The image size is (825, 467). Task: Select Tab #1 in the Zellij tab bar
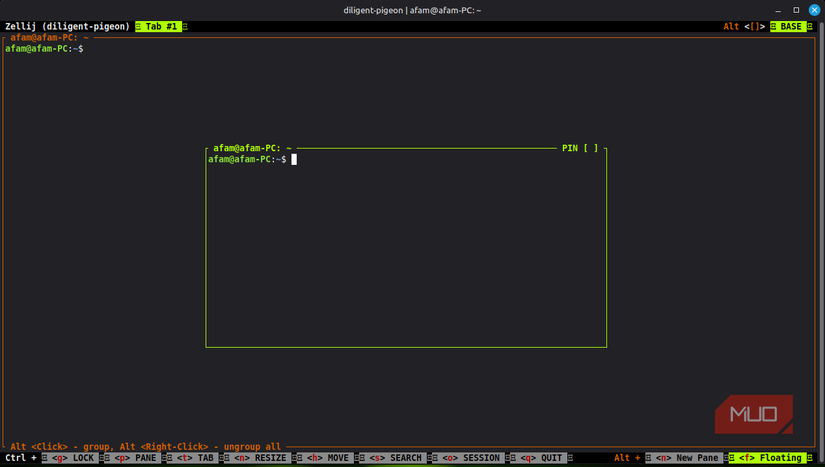click(161, 26)
